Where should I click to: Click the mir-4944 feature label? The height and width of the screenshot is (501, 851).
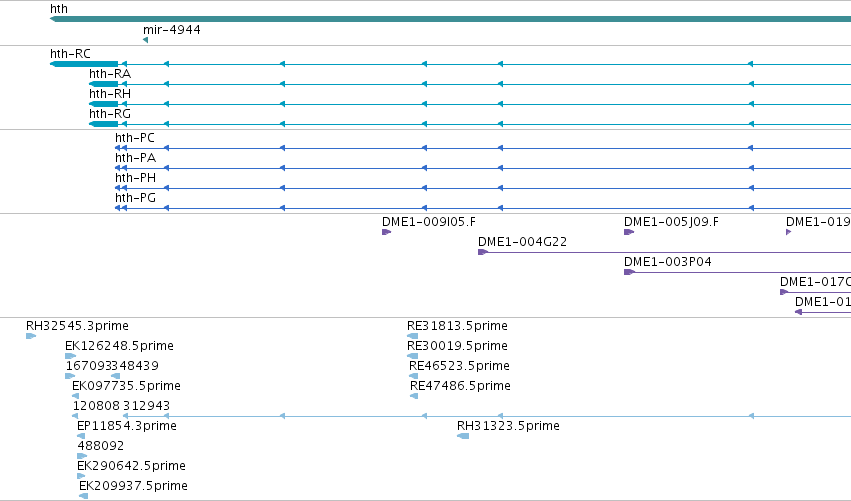(172, 30)
